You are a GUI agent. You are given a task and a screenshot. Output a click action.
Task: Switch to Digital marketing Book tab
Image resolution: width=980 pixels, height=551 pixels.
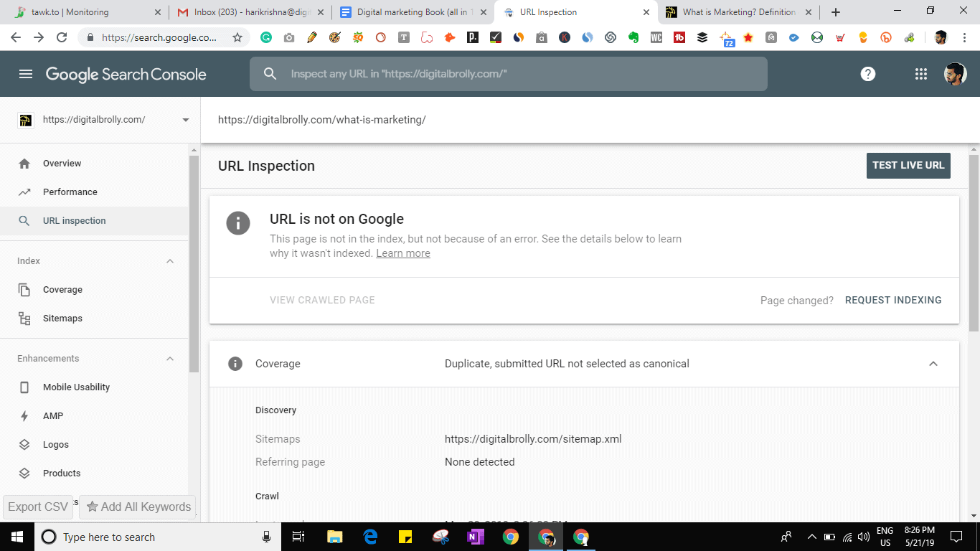coord(413,12)
